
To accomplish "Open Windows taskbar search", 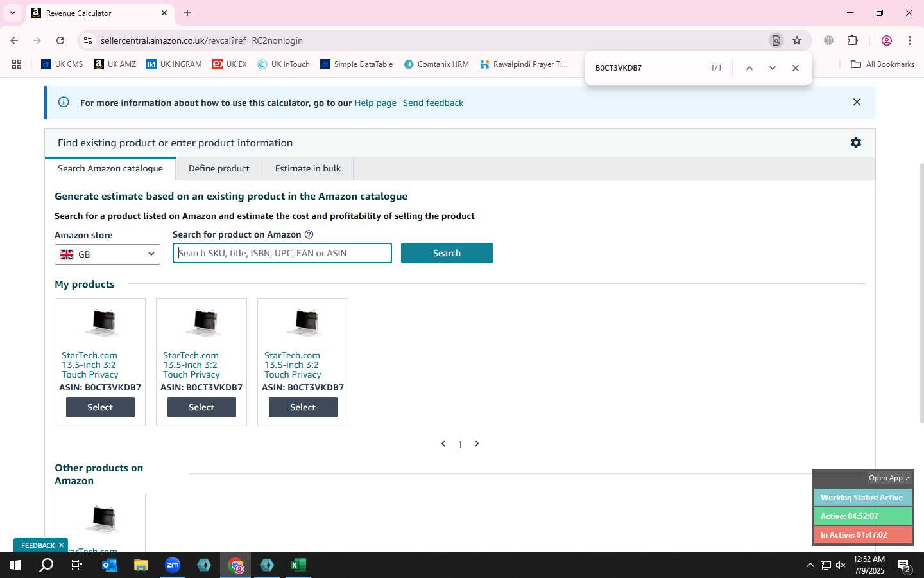I will click(x=46, y=565).
